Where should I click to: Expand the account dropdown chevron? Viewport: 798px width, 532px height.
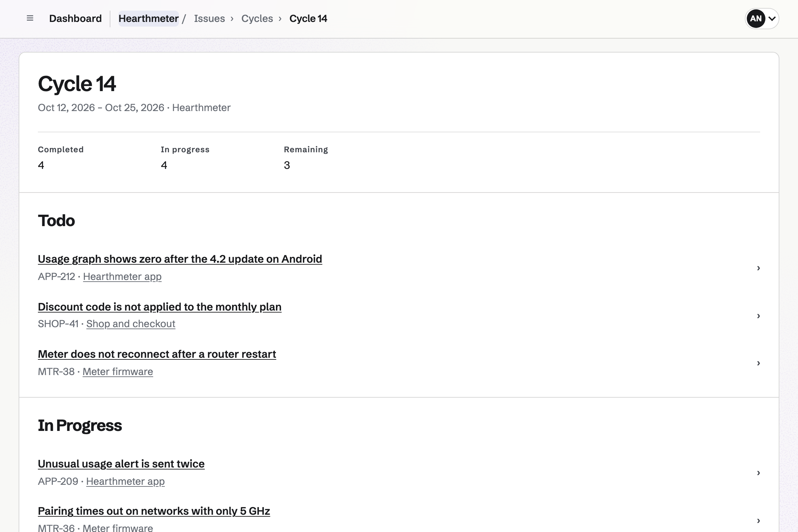click(x=772, y=19)
